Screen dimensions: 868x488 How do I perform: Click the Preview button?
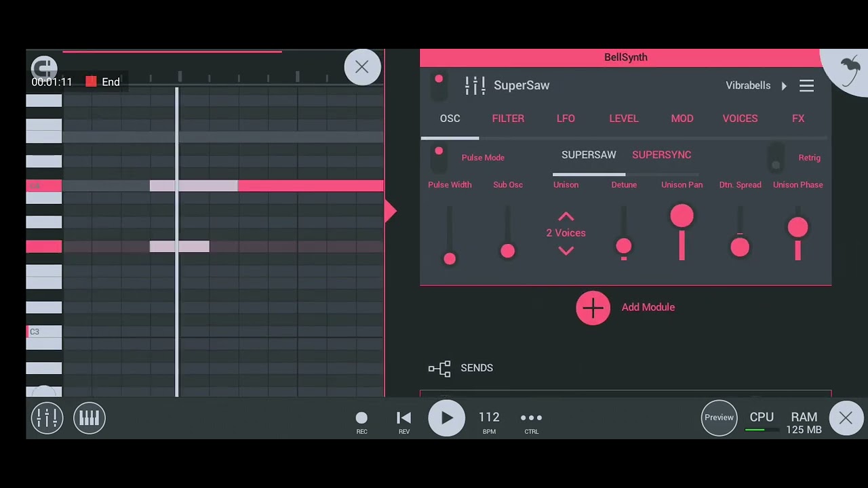(x=719, y=418)
